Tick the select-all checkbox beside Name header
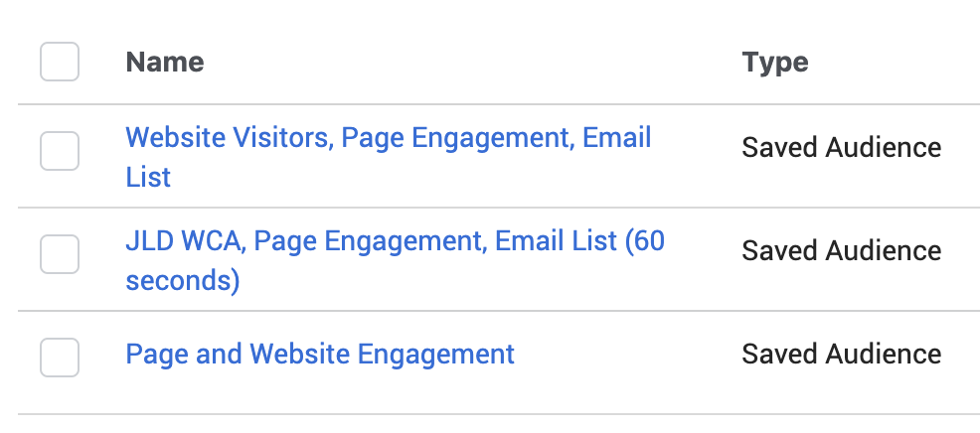 click(x=60, y=62)
